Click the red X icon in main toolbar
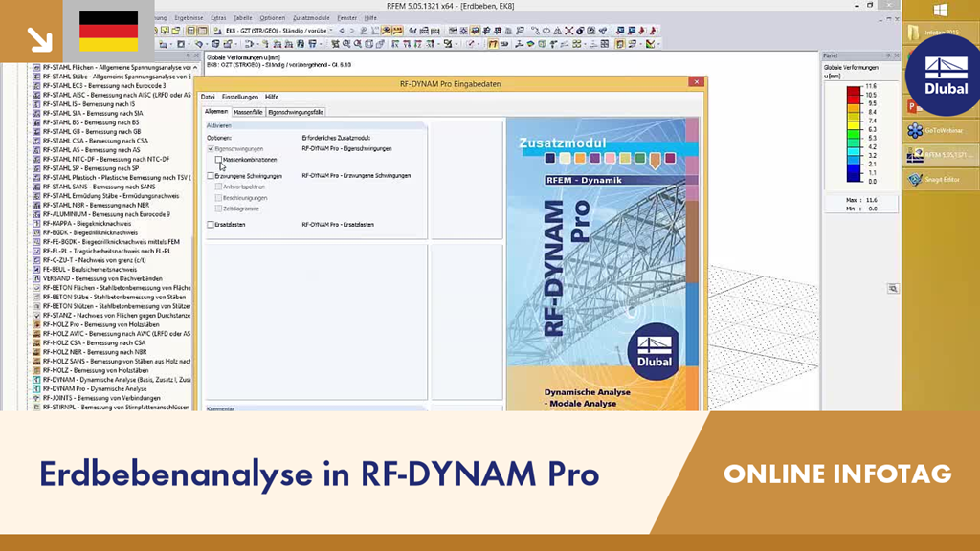 pyautogui.click(x=568, y=30)
